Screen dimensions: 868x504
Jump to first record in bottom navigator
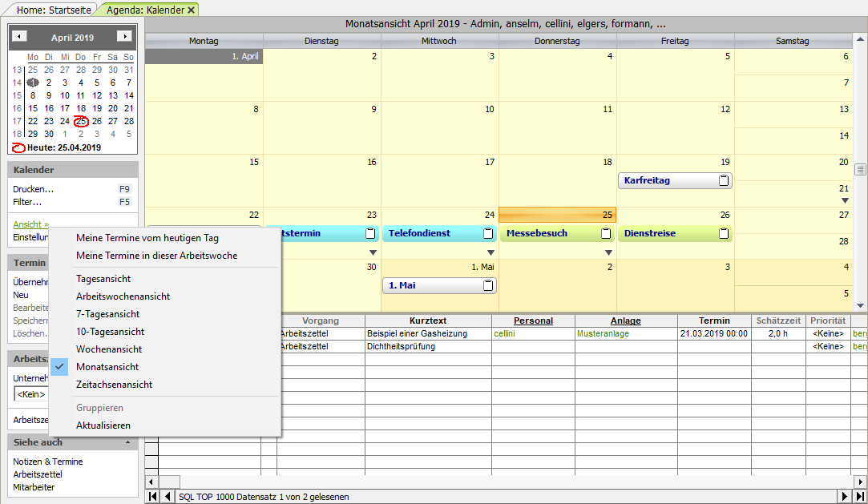152,497
